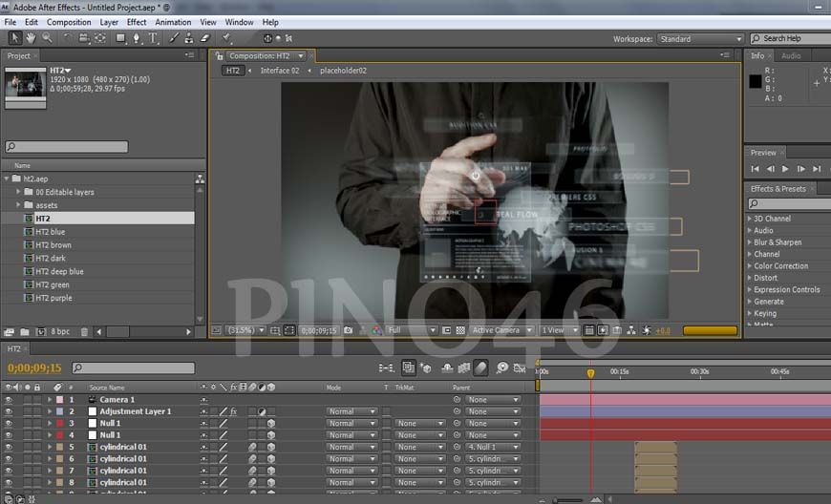Click new folder icon in Project panel
The width and height of the screenshot is (831, 504).
(25, 332)
